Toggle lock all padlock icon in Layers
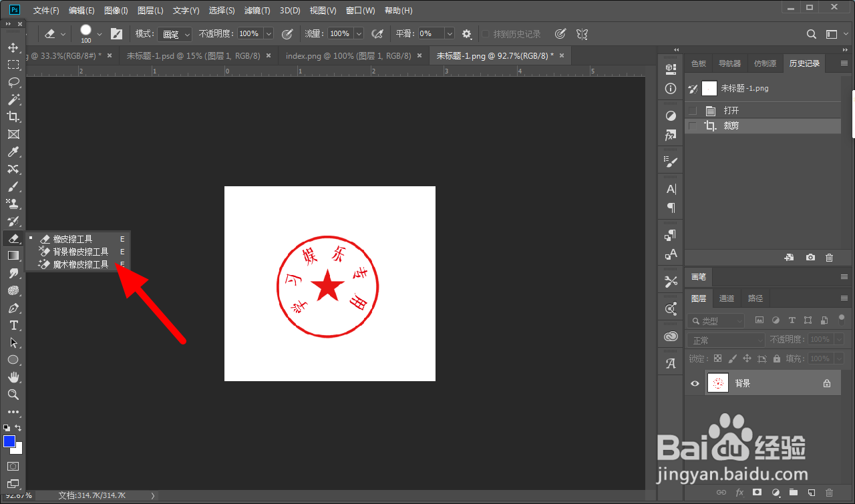 coord(777,358)
